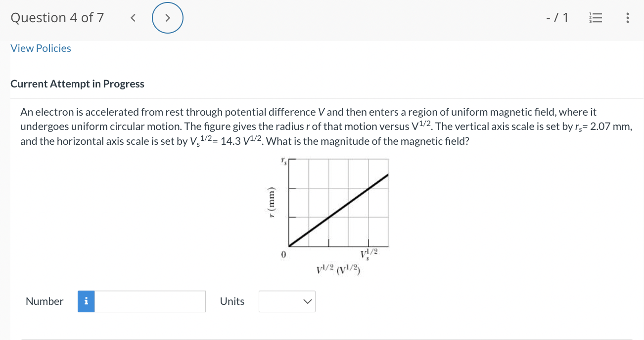The image size is (644, 340).
Task: Click the previous question arrow
Action: pyautogui.click(x=133, y=17)
